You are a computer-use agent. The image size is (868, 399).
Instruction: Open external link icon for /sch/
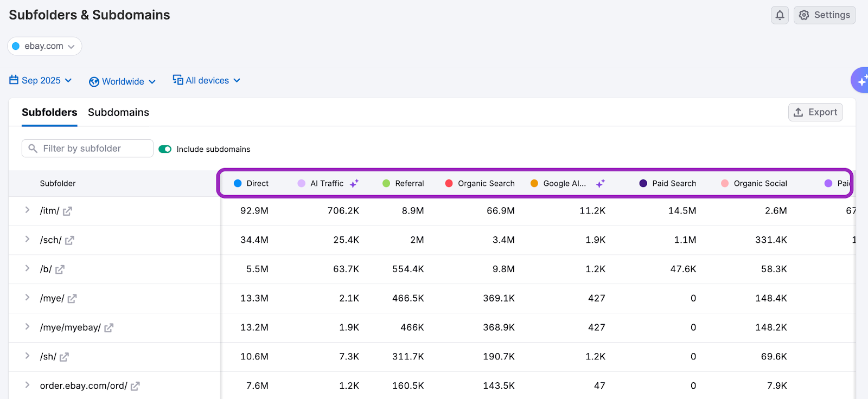[x=69, y=241]
